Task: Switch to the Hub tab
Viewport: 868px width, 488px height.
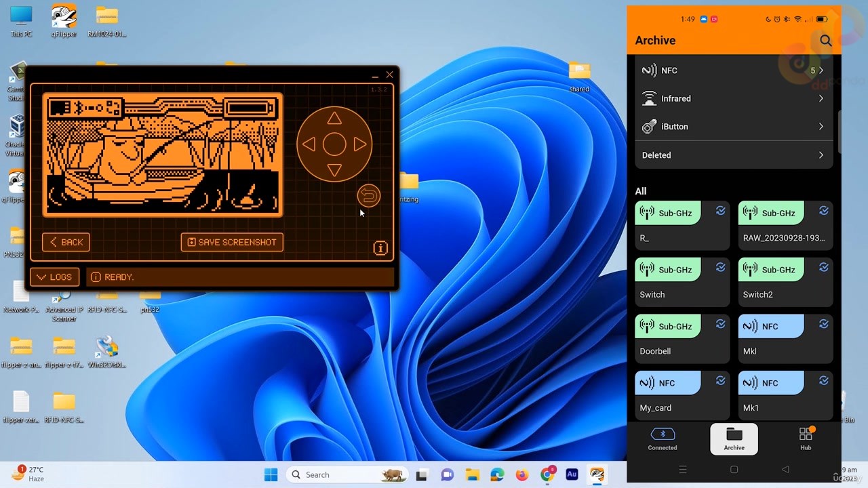Action: (x=806, y=439)
